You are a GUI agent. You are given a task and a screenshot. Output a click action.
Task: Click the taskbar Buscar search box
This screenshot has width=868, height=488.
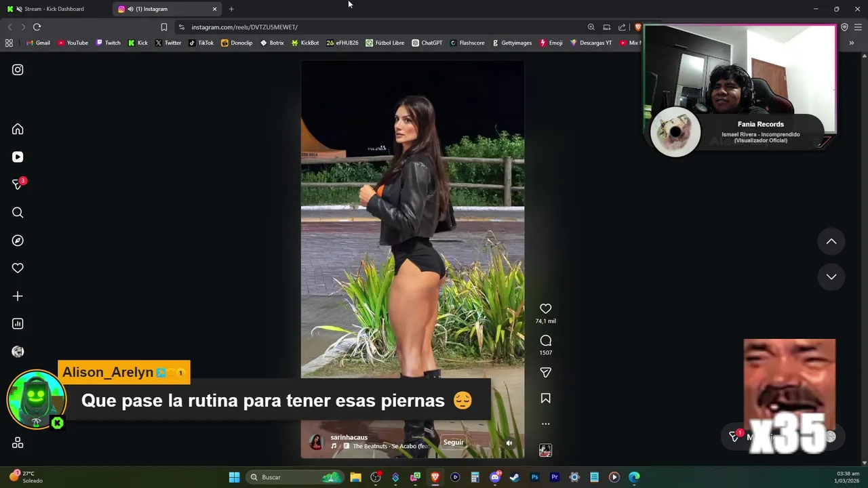295,477
